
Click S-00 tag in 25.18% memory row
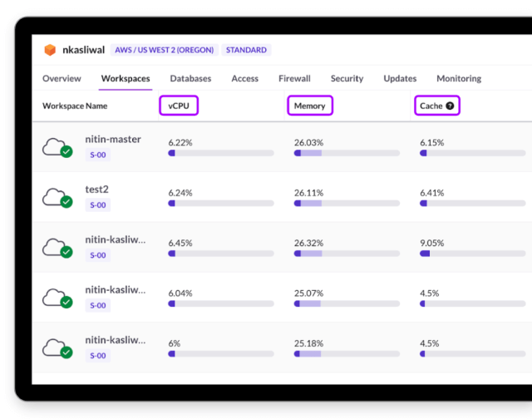(x=98, y=356)
